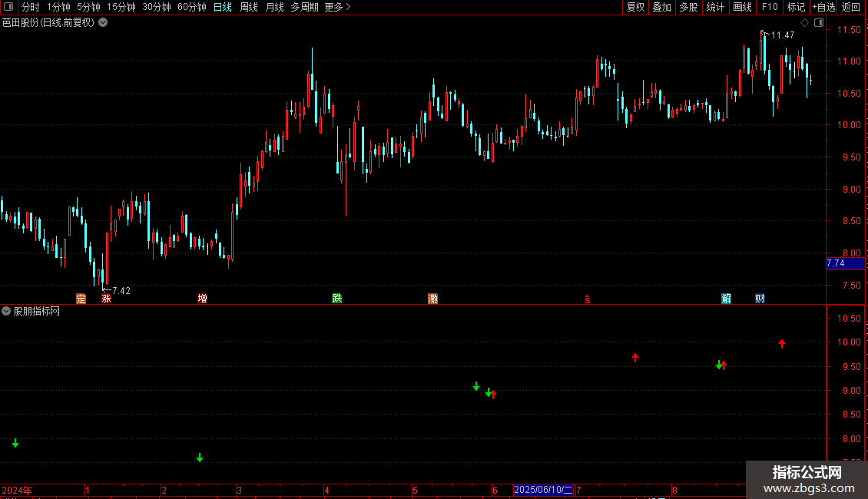Click the 激 event marker icon
Image resolution: width=868 pixels, height=499 pixels.
point(433,299)
